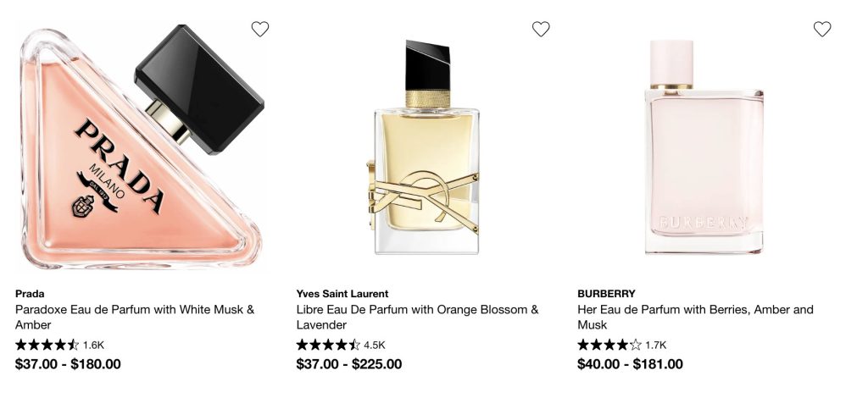868x398 pixels.
Task: View YSL Libre star rating reviews
Action: 328,345
